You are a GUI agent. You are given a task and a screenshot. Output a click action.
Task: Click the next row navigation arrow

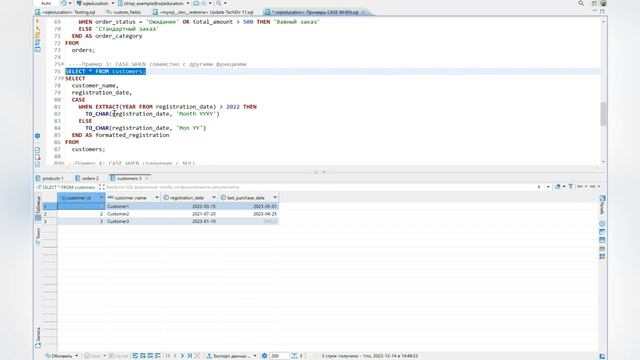tap(182, 356)
